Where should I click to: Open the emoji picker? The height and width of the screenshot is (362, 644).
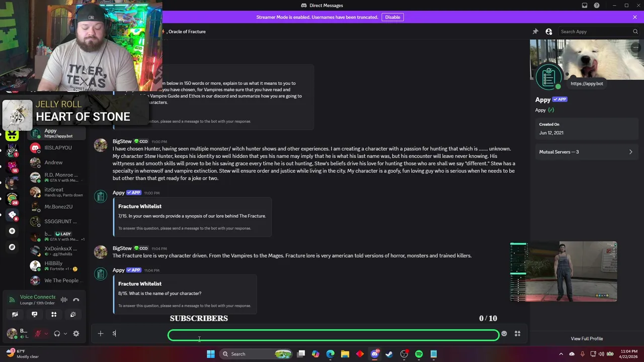pos(504,333)
